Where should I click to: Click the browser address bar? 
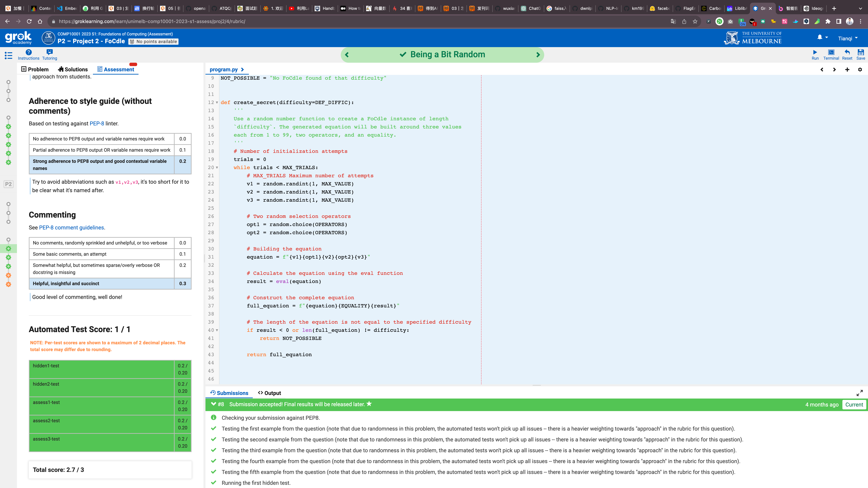click(x=361, y=22)
